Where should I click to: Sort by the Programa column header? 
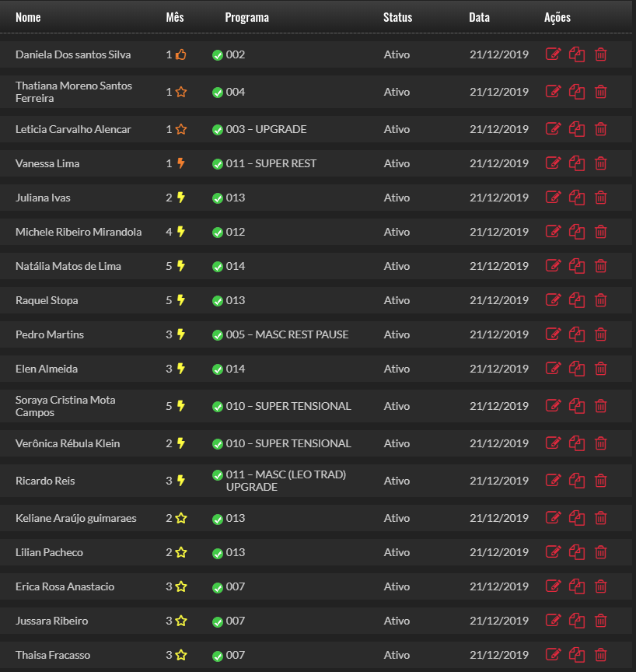point(246,17)
